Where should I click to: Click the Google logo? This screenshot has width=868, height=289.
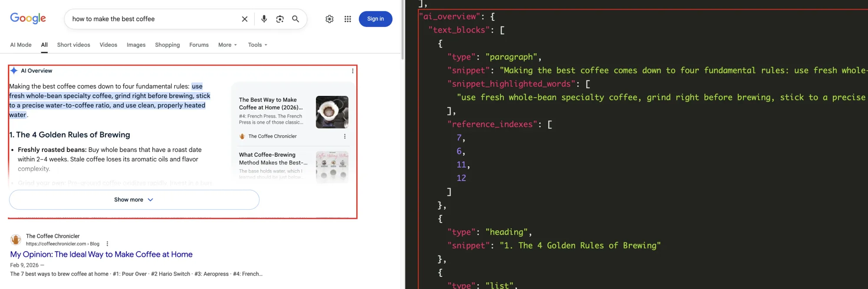[x=28, y=19]
